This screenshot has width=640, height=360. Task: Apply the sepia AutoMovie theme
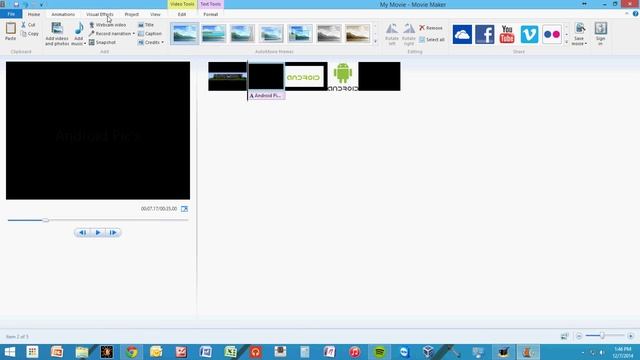tap(357, 33)
